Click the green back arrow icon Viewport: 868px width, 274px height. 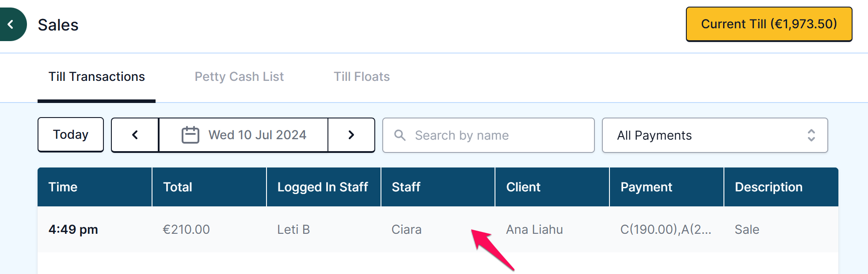tap(11, 24)
